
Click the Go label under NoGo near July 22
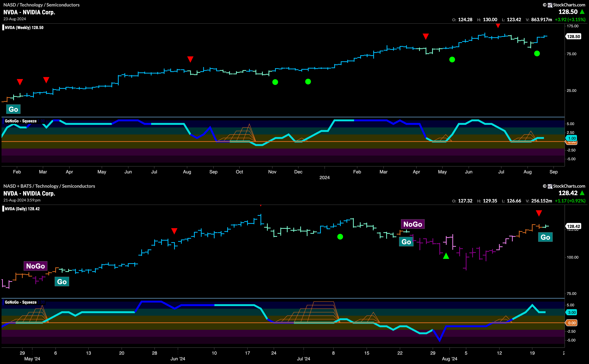tap(406, 242)
